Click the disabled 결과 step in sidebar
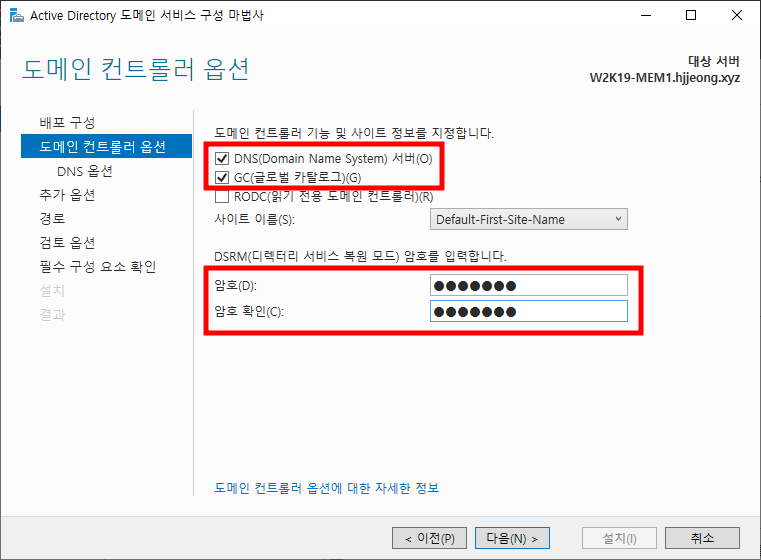This screenshot has width=761, height=560. 52,314
